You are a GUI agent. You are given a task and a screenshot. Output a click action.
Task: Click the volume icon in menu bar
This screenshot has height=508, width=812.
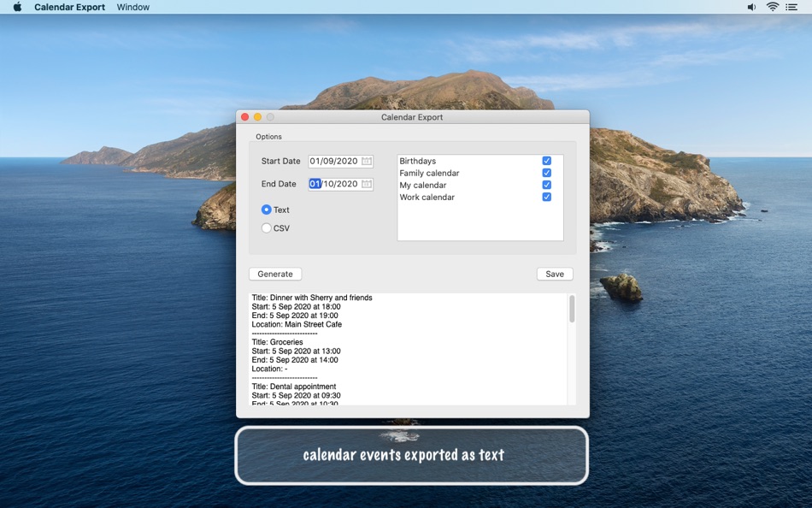click(x=751, y=7)
